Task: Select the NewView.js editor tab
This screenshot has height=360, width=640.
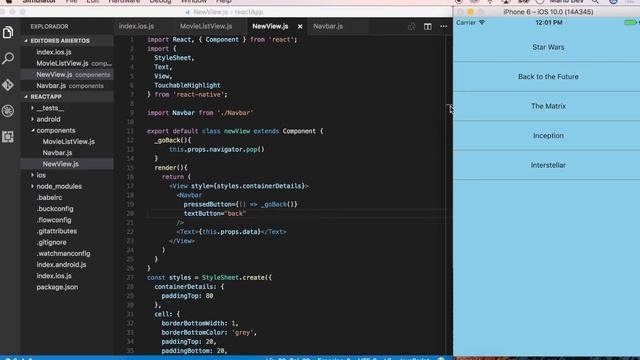Action: (270, 26)
